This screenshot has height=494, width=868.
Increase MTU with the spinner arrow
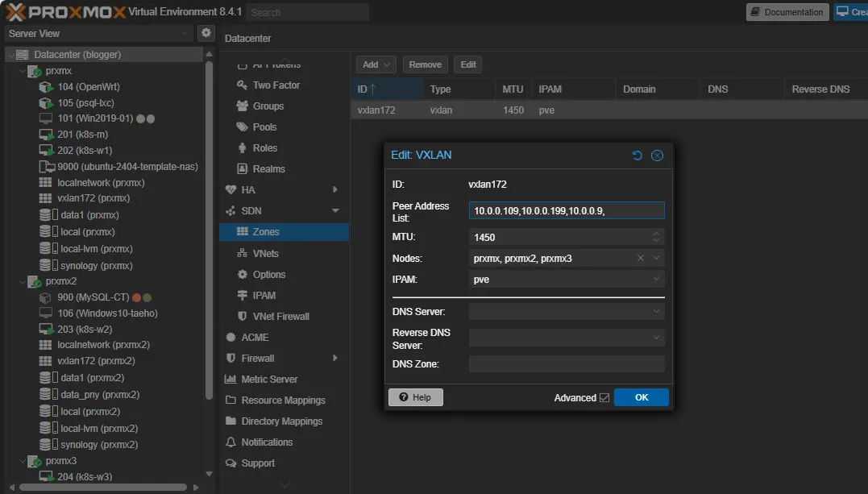pyautogui.click(x=656, y=234)
